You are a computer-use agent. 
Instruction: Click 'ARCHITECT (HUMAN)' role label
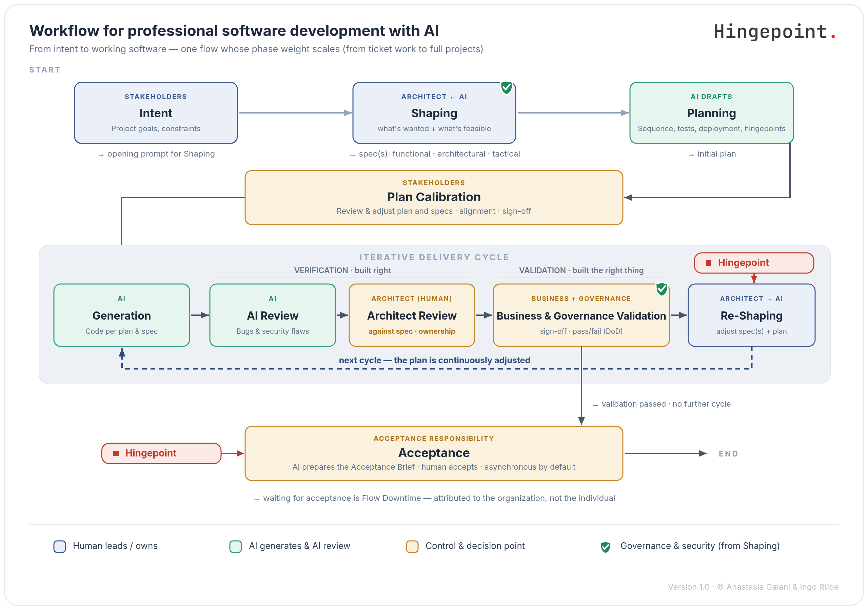[412, 299]
